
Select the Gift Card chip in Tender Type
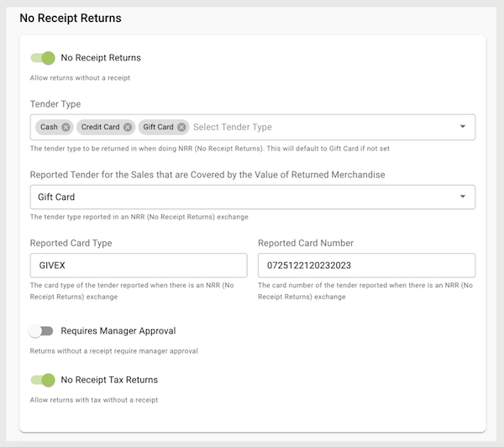point(164,128)
